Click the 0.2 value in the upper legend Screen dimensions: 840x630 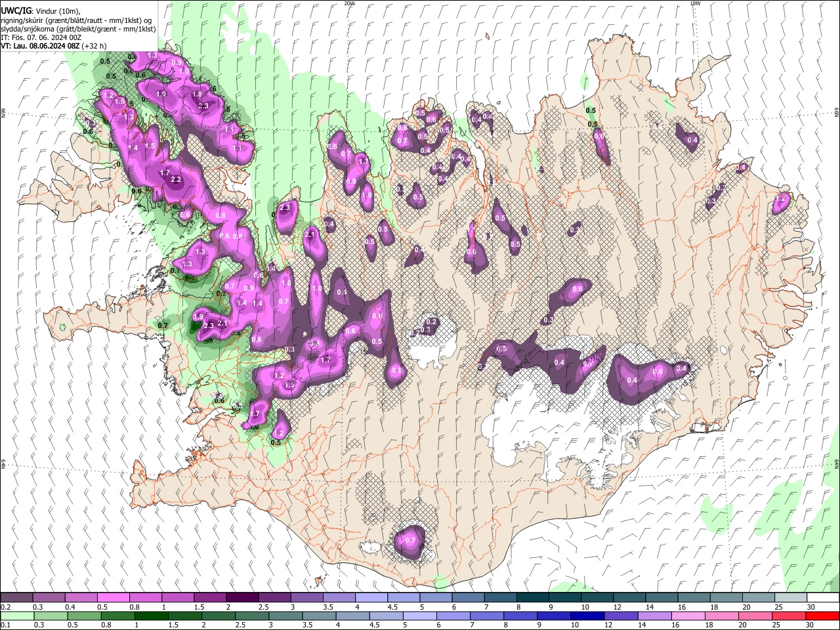pos(6,607)
